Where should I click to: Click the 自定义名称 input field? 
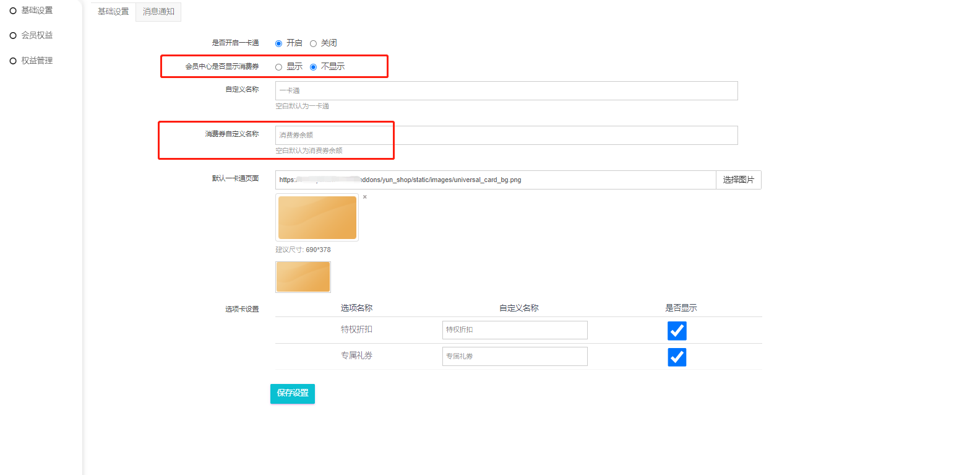click(506, 90)
